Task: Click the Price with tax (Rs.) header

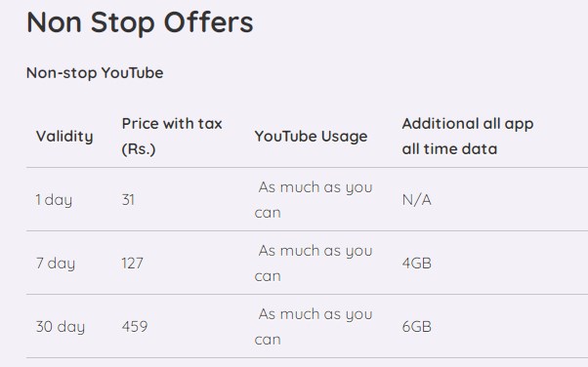Action: [172, 136]
